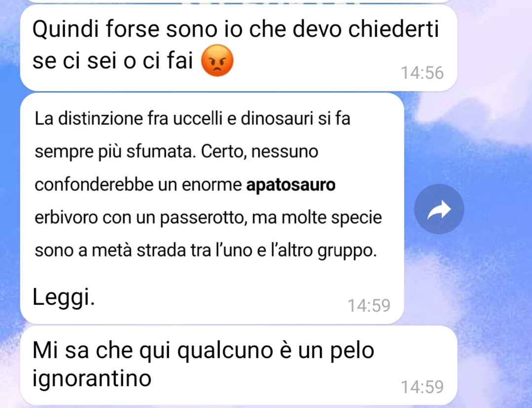Select the 'Mi sa che qui qualcuno' message

pyautogui.click(x=239, y=365)
